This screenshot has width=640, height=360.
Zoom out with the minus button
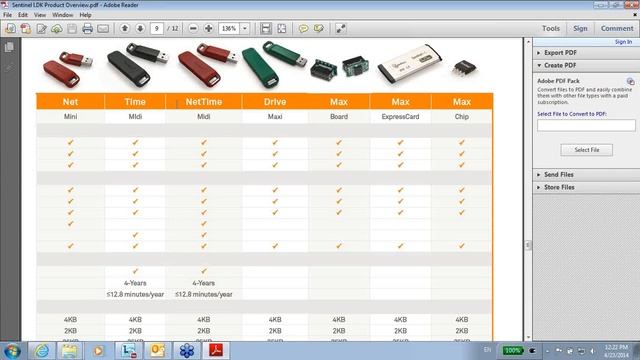pos(193,29)
